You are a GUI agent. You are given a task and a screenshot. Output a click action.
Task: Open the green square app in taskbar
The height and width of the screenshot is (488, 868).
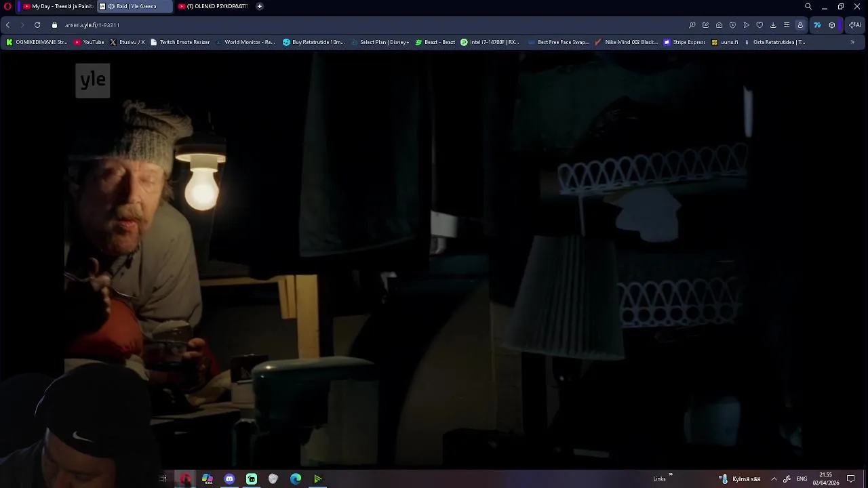click(x=252, y=479)
